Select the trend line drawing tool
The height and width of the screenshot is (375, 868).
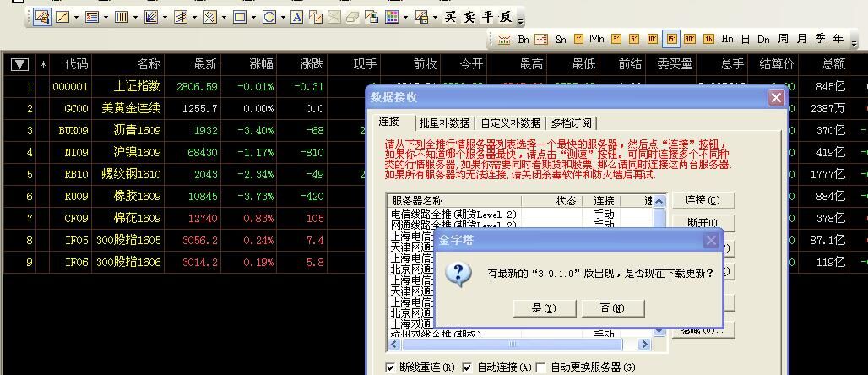pyautogui.click(x=62, y=17)
